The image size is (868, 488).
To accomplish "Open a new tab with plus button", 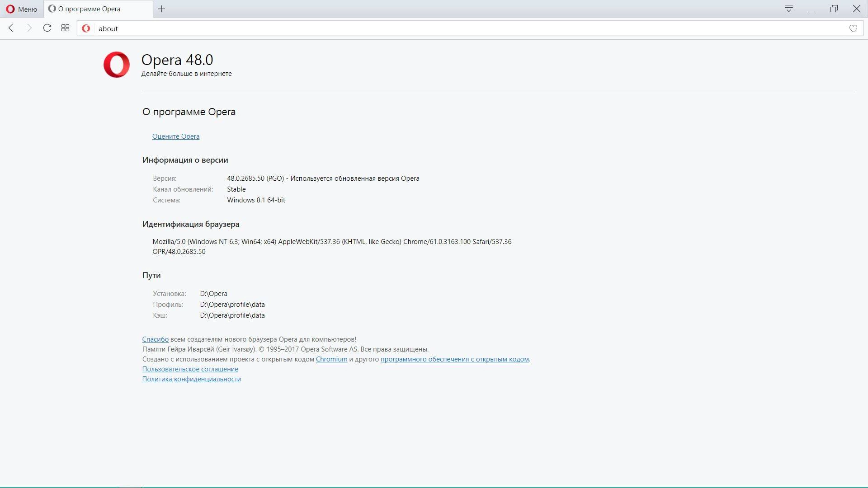I will coord(161,9).
